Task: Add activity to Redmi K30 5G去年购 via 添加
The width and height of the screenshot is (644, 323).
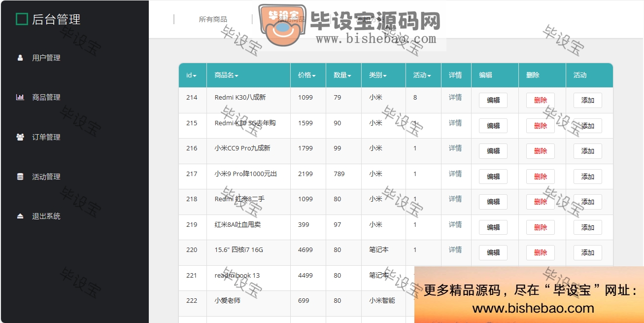Action: coord(588,126)
